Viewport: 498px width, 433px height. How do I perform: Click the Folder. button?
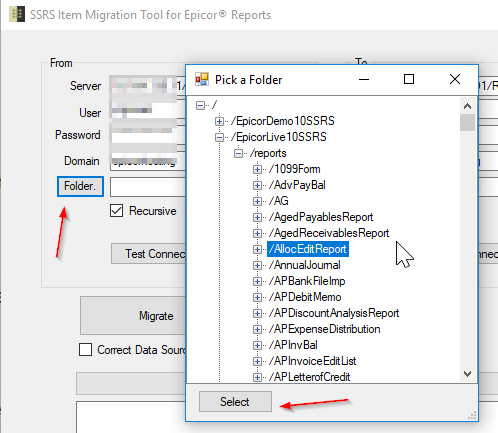pyautogui.click(x=80, y=186)
